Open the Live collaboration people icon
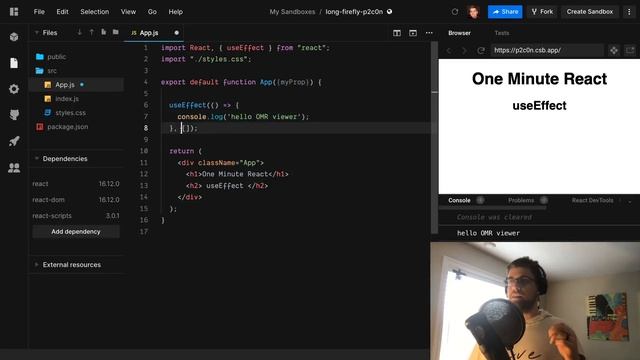Screen dimensions: 640x360 click(14, 167)
